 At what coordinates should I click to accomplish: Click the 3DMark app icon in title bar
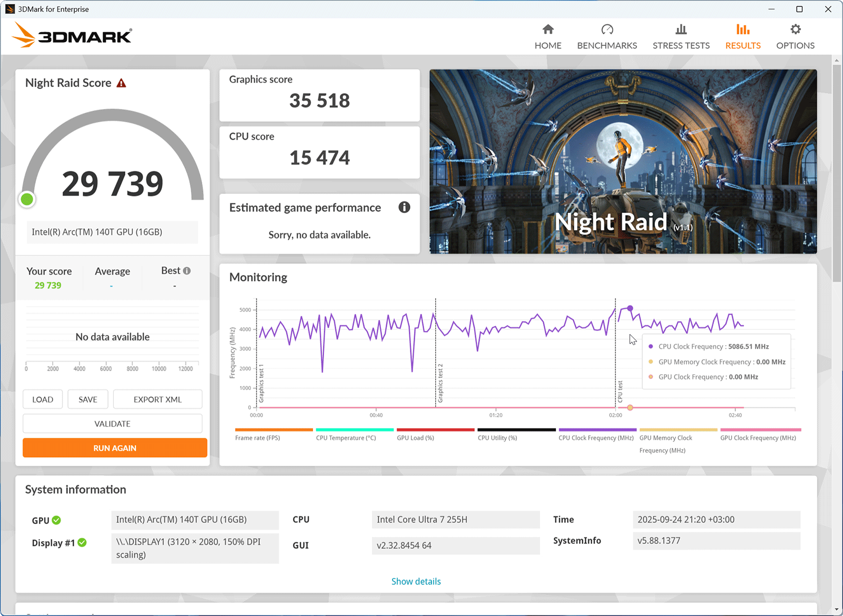[x=9, y=9]
